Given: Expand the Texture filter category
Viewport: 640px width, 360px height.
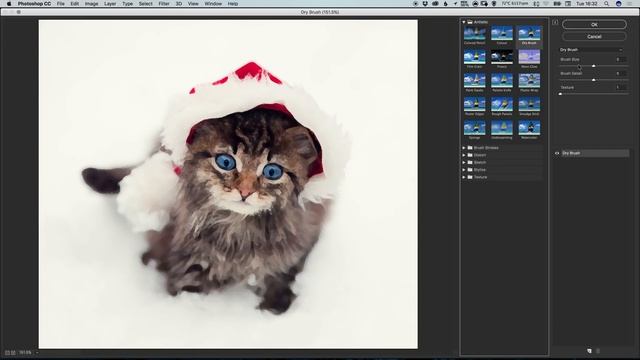Looking at the screenshot, I should 464,177.
